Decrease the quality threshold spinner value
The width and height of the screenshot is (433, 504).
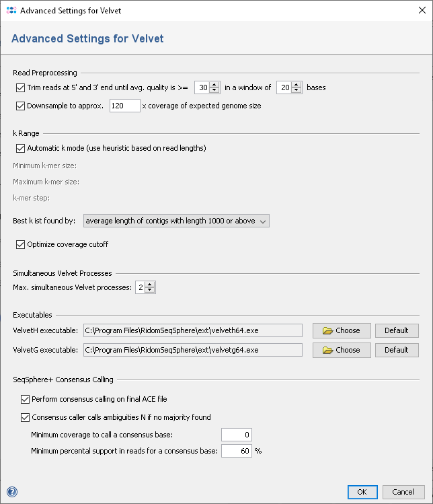coord(215,90)
